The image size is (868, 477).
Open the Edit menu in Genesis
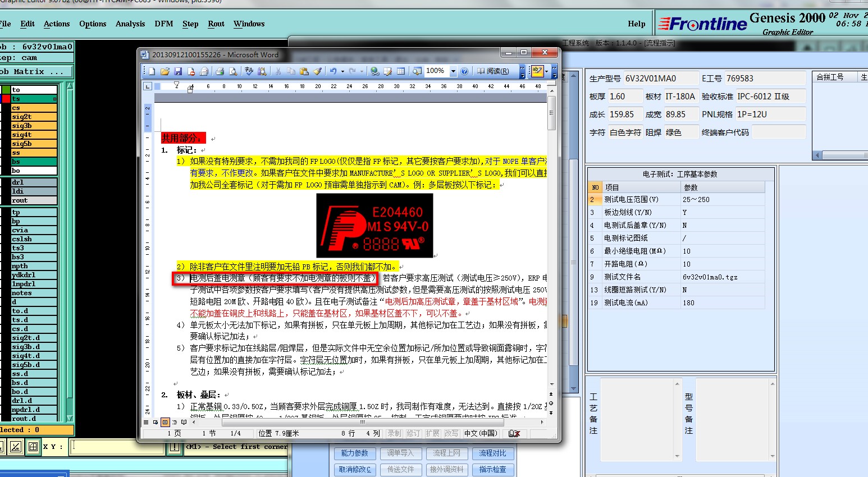(28, 24)
